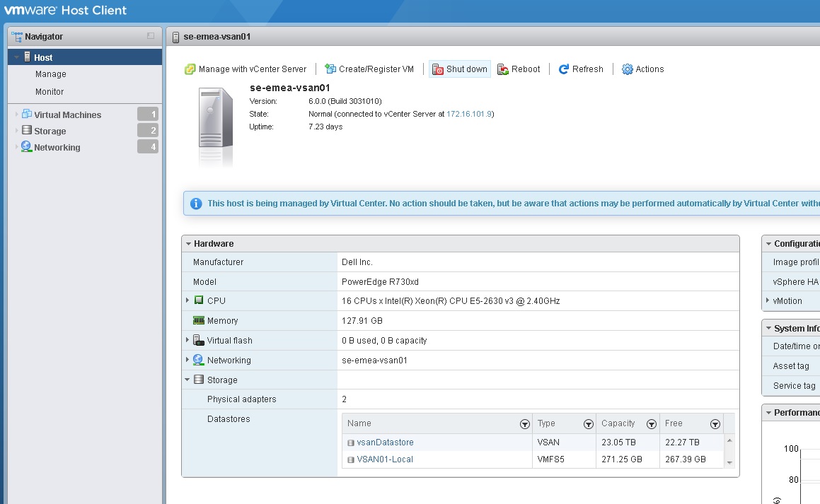Collapse the Storage row in Hardware
This screenshot has height=504, width=820.
pos(187,380)
